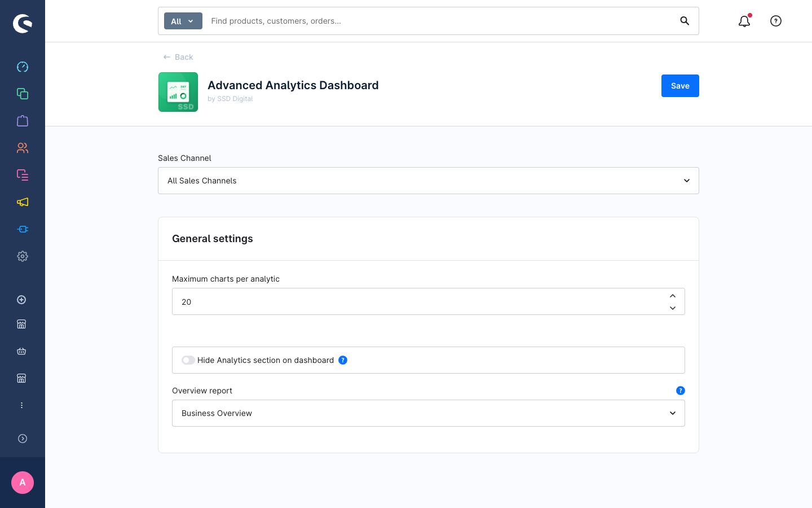Click the Sales Channel label
The width and height of the screenshot is (812, 508).
[184, 158]
